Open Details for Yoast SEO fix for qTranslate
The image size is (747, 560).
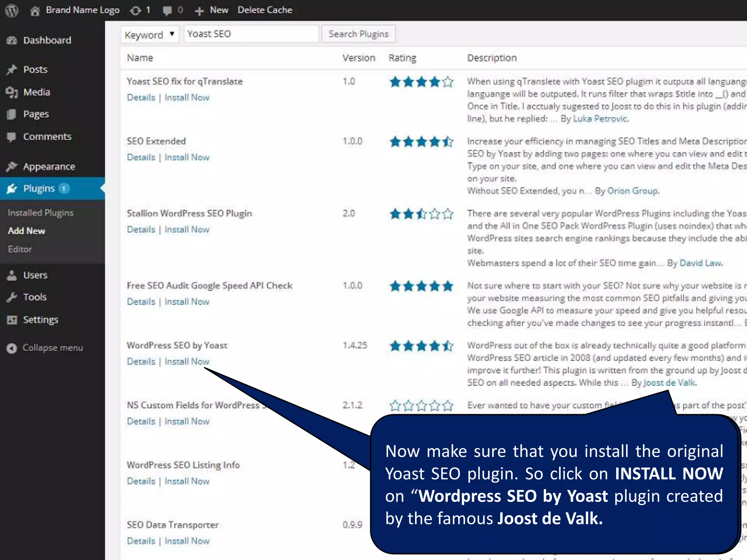(141, 97)
